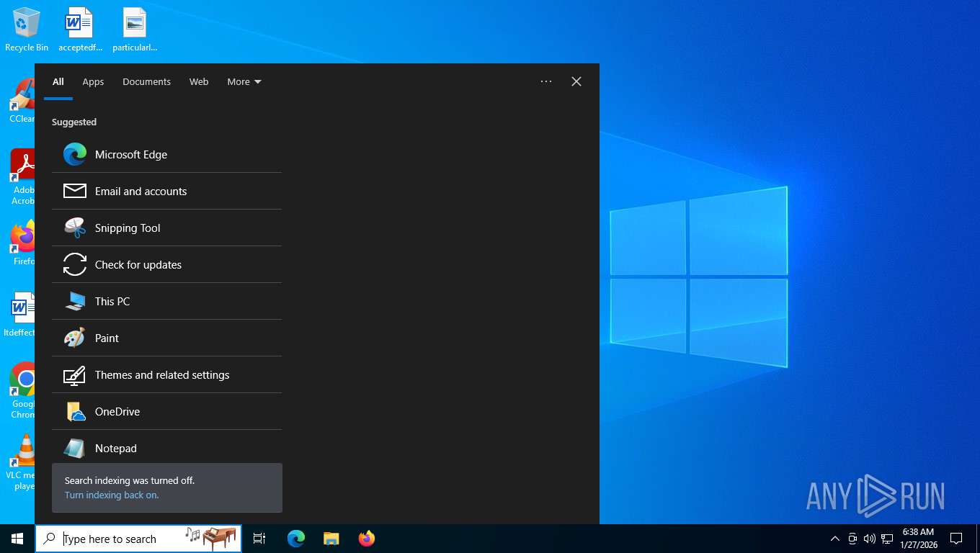Expand the More search filter dropdown
This screenshot has height=553, width=980.
(244, 81)
